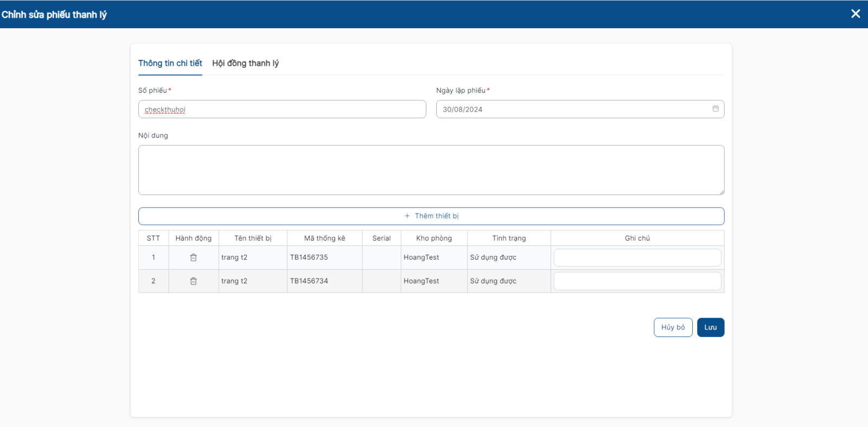Cancel with the Hủy bỏ button
Image resolution: width=868 pixels, height=427 pixels.
pos(673,327)
